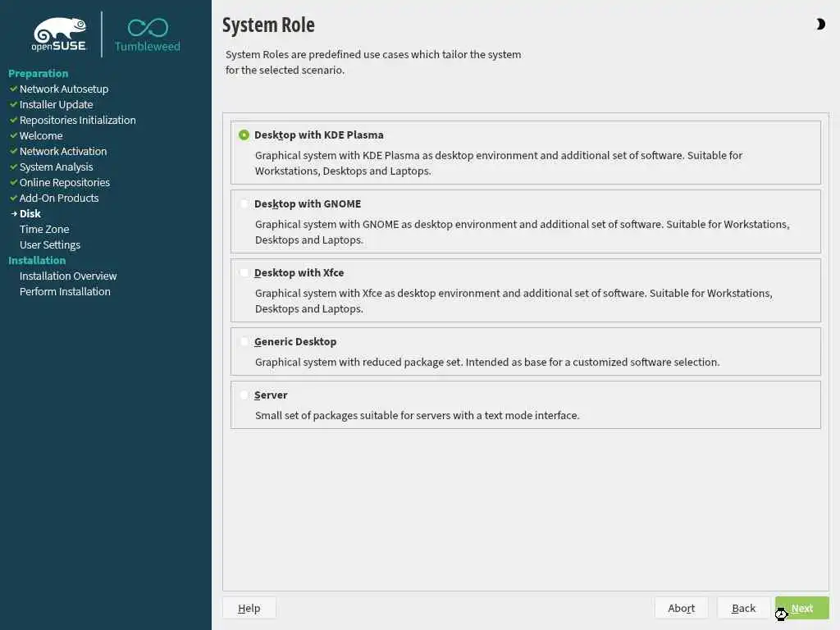Screen dimensions: 840x630
Task: Select Perform Installation sidebar entry
Action: [x=65, y=292]
